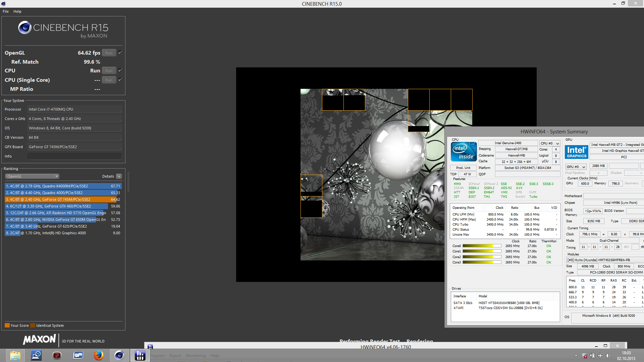Screen dimensions: 644x362
Task: Click the ranking Details arrow button
Action: click(x=119, y=176)
